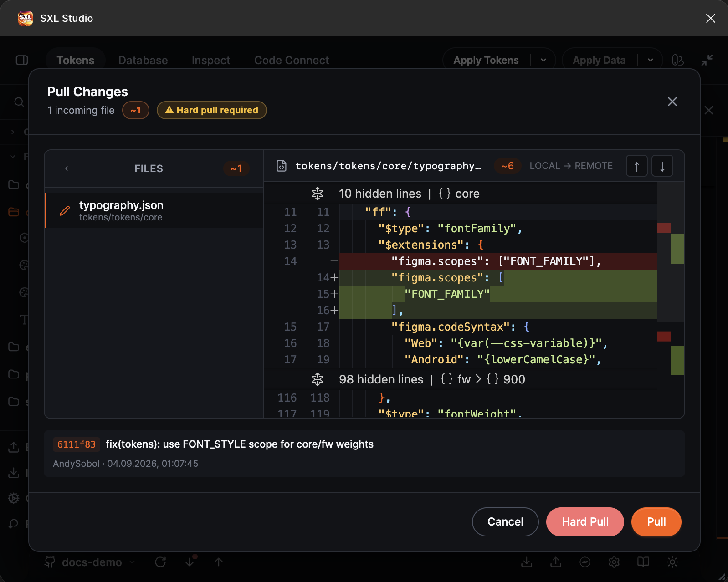Close the Pull Changes dialog
This screenshot has width=728, height=582.
[672, 102]
